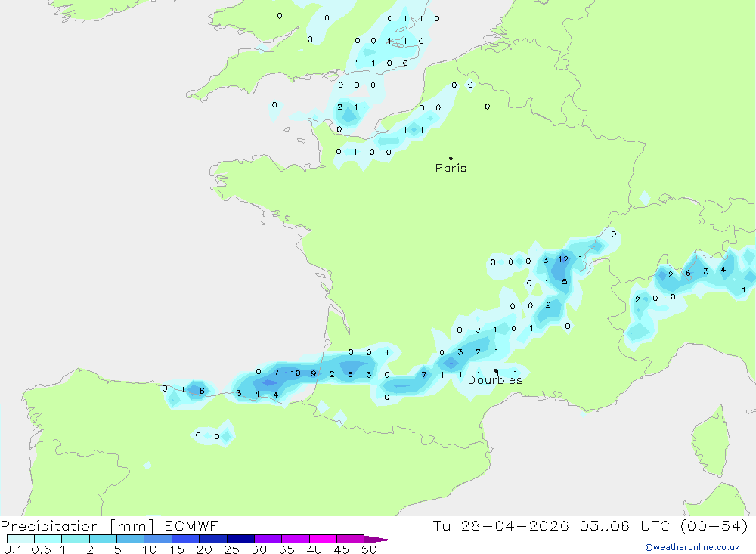The width and height of the screenshot is (756, 554).
Task: Click the Paris location dot marker
Action: [451, 158]
